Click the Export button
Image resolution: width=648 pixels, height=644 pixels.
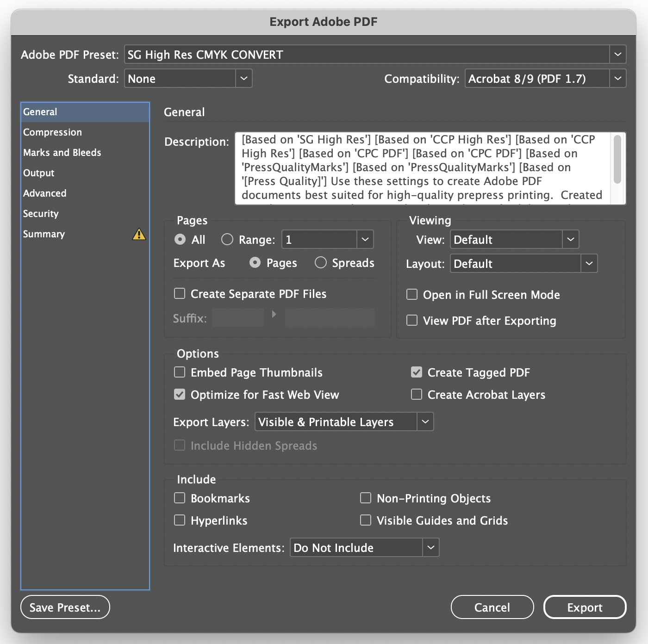585,607
